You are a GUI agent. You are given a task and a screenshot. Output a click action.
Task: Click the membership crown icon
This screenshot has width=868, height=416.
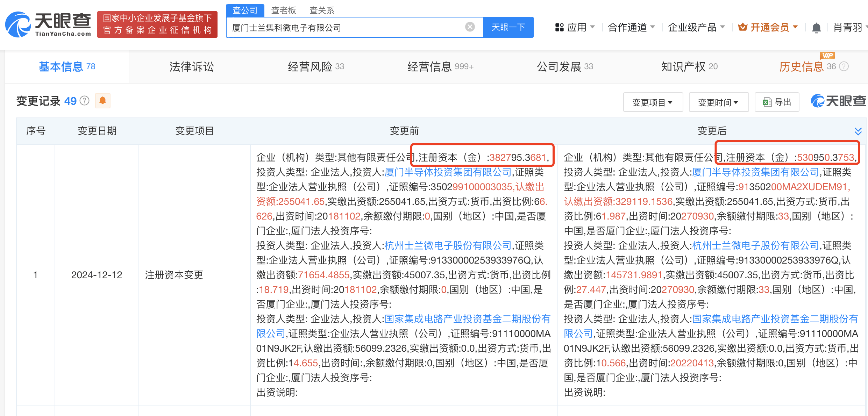pyautogui.click(x=743, y=27)
